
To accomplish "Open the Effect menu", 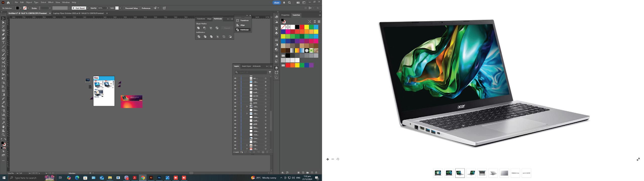I will click(x=51, y=3).
